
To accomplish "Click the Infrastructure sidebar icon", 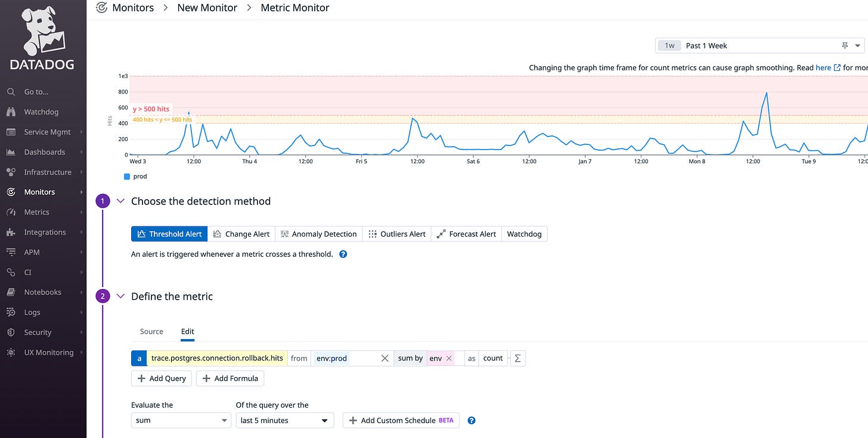I will [x=11, y=172].
